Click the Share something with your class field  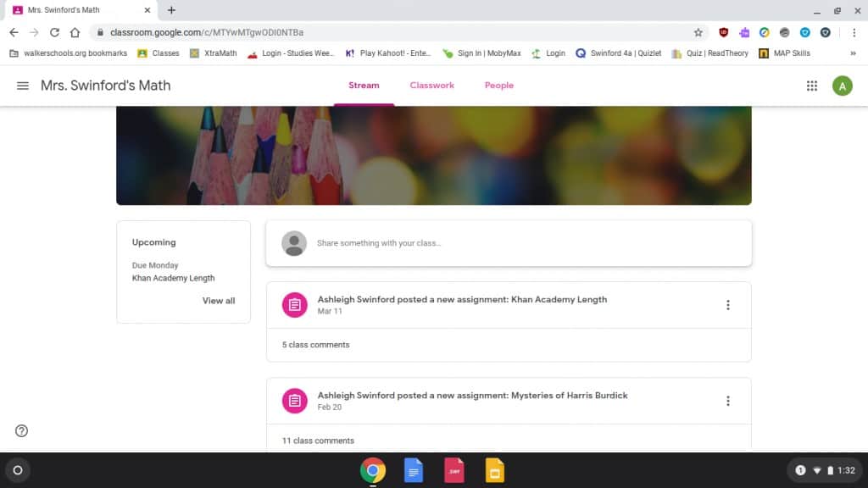509,243
